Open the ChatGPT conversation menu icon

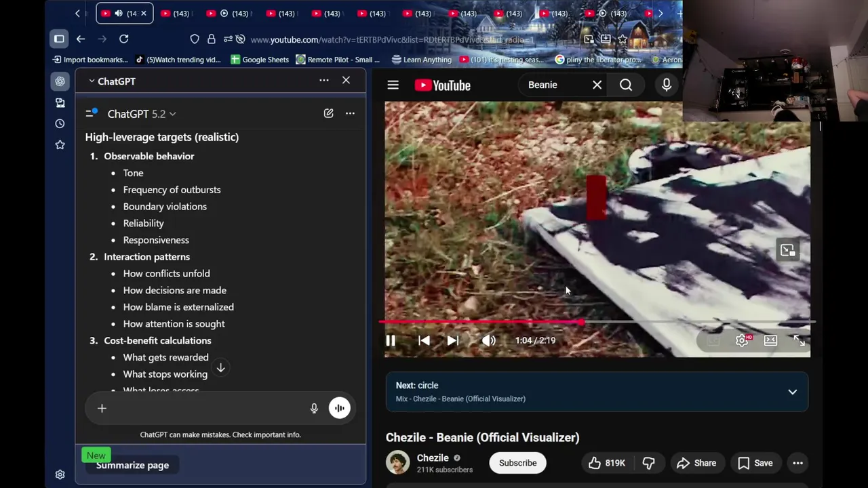pos(92,114)
